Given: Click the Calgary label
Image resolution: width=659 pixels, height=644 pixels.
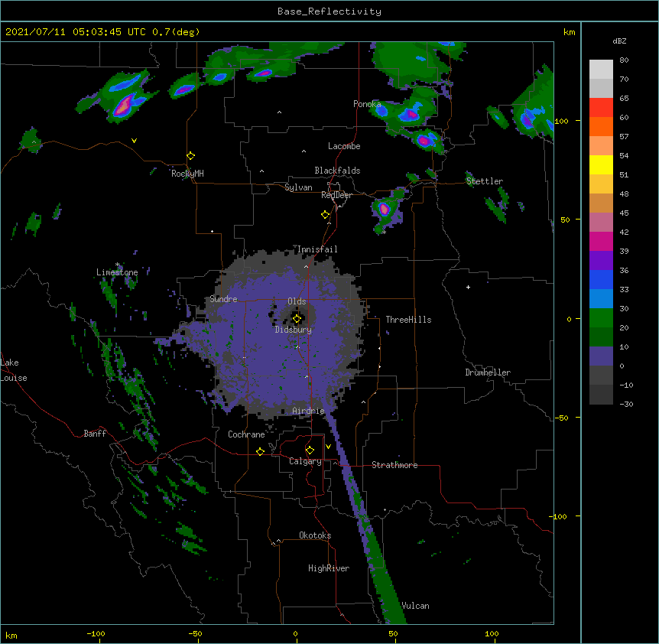Looking at the screenshot, I should (x=305, y=461).
